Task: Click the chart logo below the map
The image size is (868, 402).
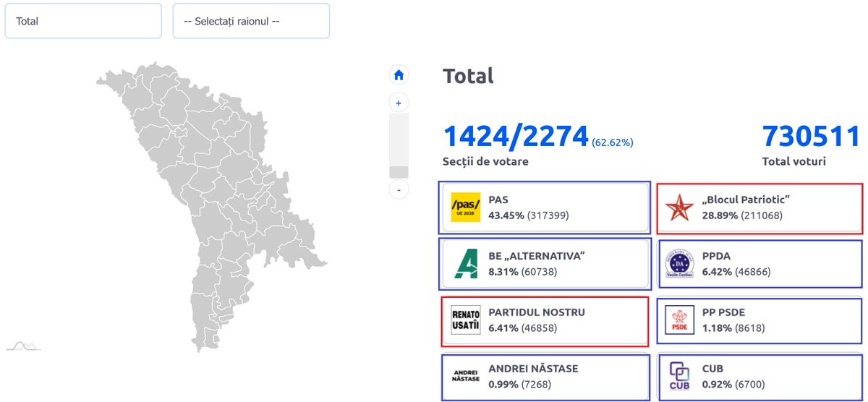Action: point(23,346)
